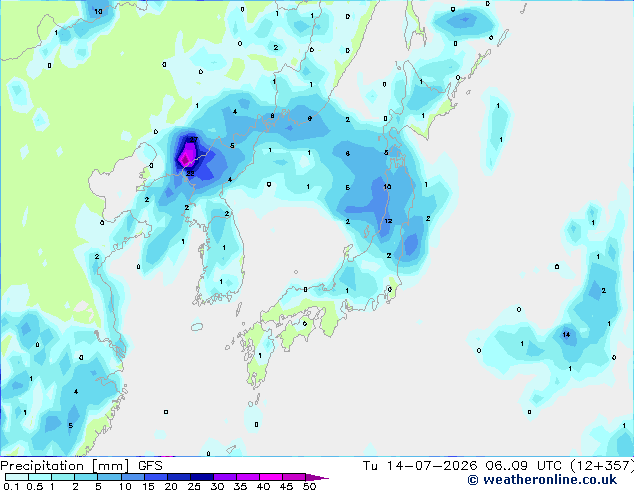This screenshot has width=634, height=490.
Task: Open the weatheronline.co.uk copyright link
Action: click(542, 479)
